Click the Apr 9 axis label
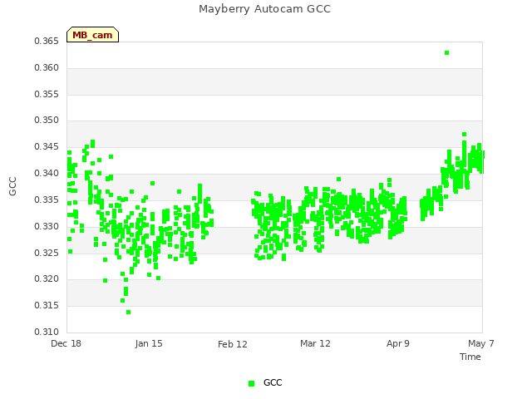 [x=398, y=343]
